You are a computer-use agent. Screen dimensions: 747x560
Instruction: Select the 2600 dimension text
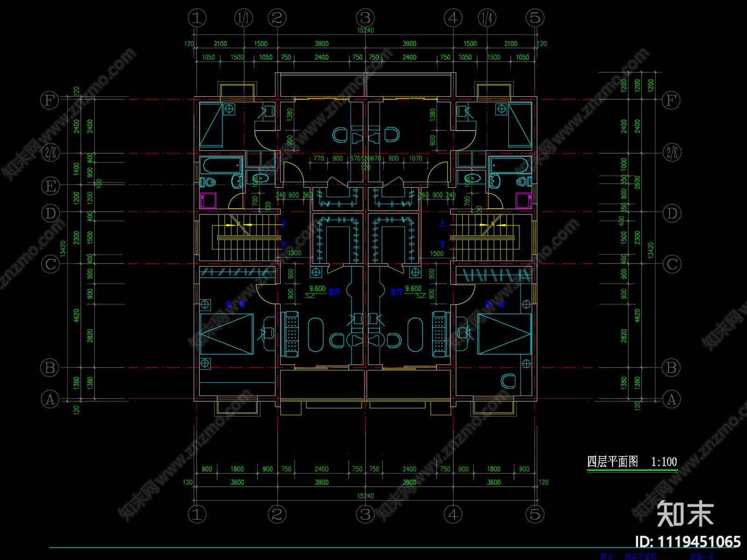point(637,182)
